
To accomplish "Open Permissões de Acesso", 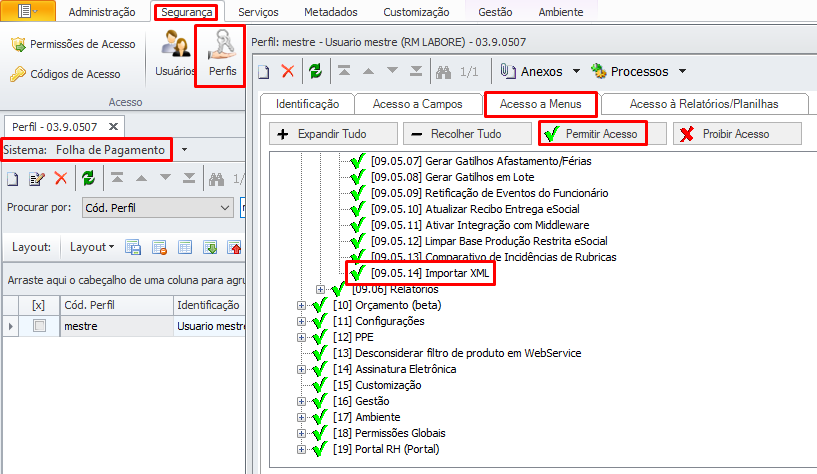I will tap(73, 44).
